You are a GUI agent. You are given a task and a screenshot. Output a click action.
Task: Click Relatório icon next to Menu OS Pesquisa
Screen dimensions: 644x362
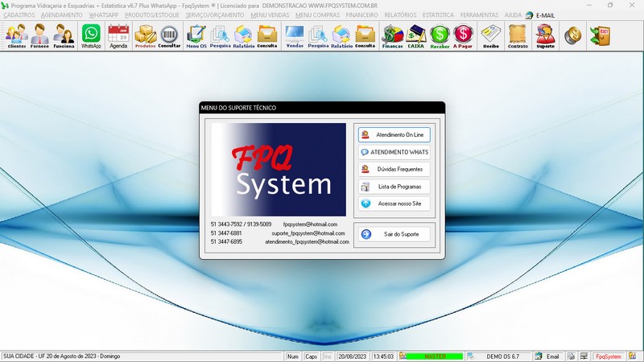[244, 36]
